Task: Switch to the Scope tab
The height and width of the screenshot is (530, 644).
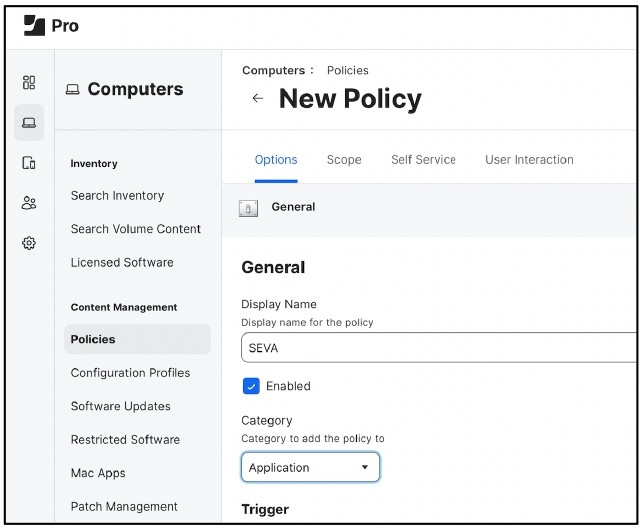Action: (x=344, y=159)
